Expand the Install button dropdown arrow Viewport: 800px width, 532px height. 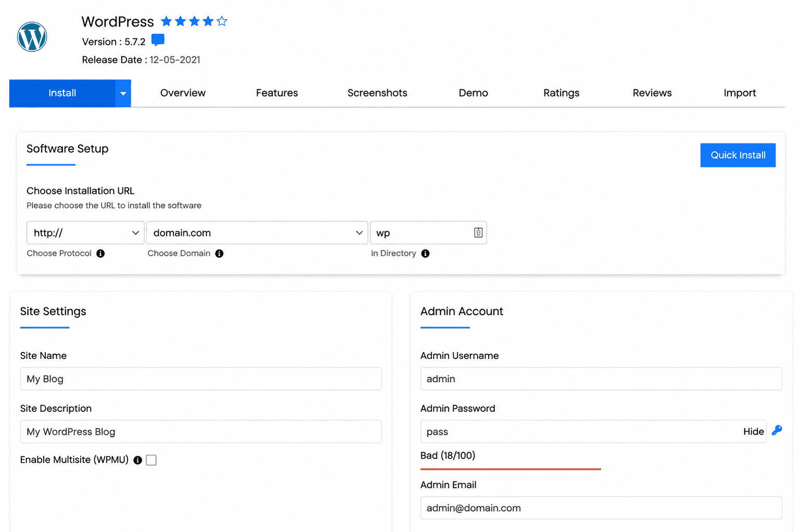(x=123, y=94)
